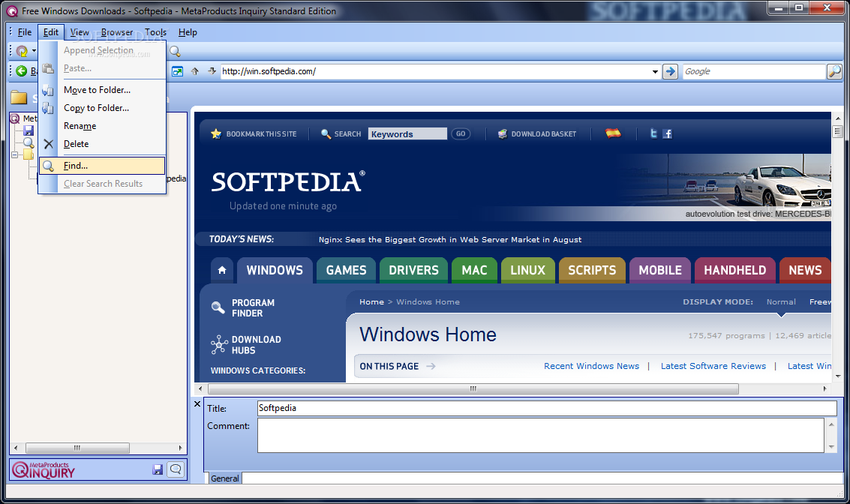Click the Google search magnifier button
The width and height of the screenshot is (850, 504).
(x=833, y=71)
